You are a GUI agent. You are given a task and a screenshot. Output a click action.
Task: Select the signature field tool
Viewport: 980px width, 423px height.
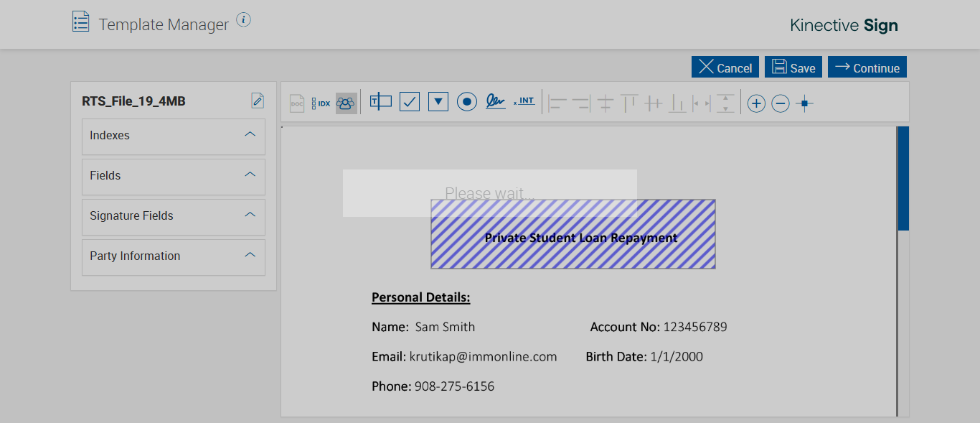pyautogui.click(x=495, y=101)
